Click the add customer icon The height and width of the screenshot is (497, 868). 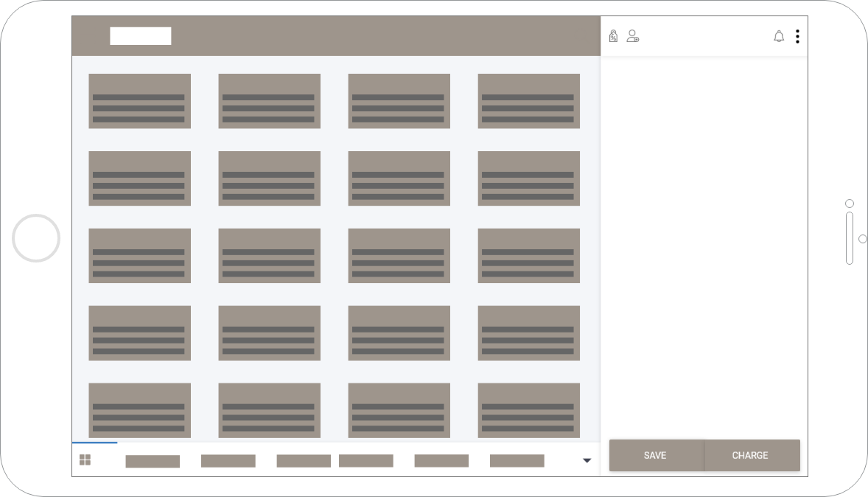(632, 36)
